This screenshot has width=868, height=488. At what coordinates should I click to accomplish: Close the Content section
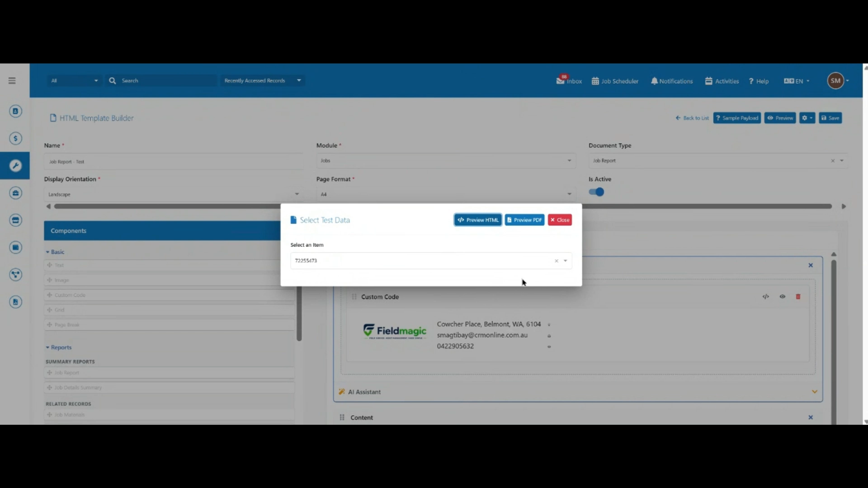coord(811,418)
